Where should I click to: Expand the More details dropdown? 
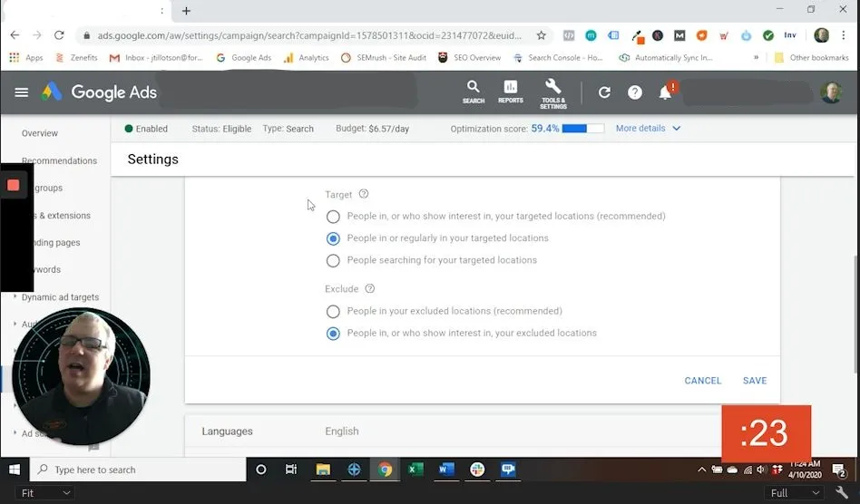648,129
